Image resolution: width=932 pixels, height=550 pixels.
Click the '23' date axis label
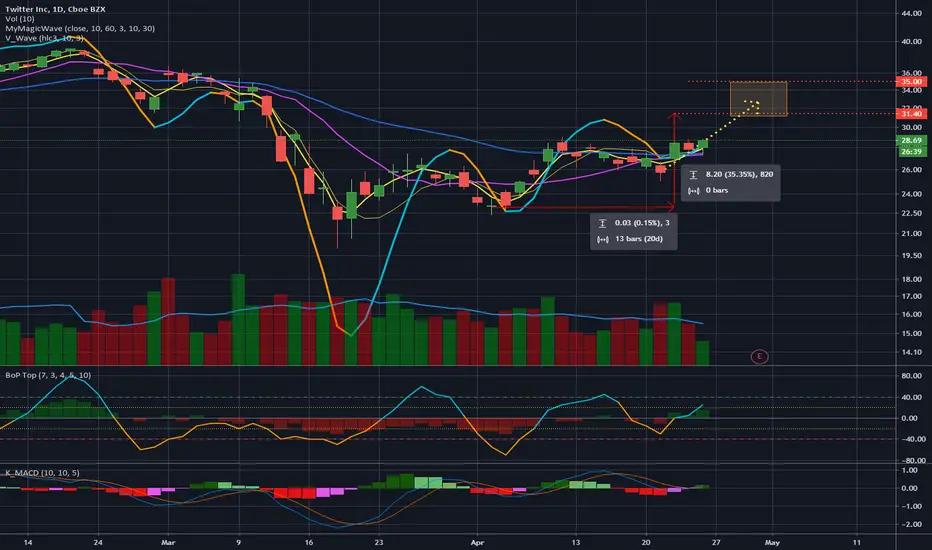click(379, 542)
